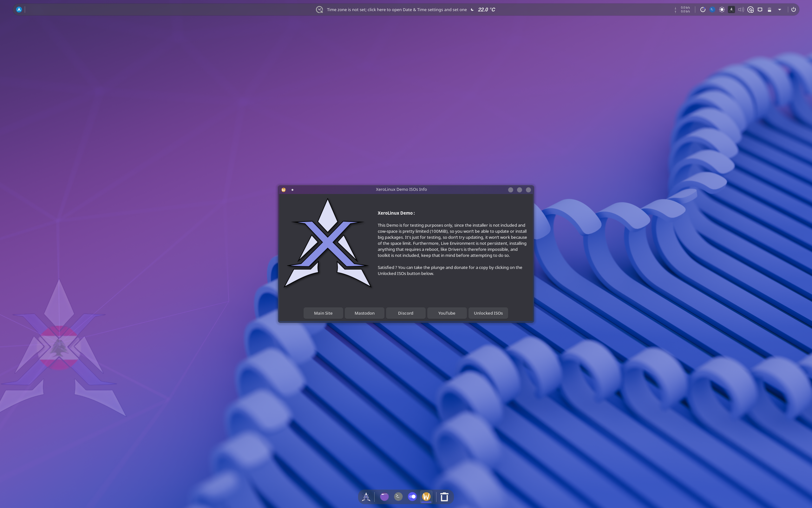This screenshot has width=812, height=508.
Task: Click the Discord button
Action: [406, 313]
